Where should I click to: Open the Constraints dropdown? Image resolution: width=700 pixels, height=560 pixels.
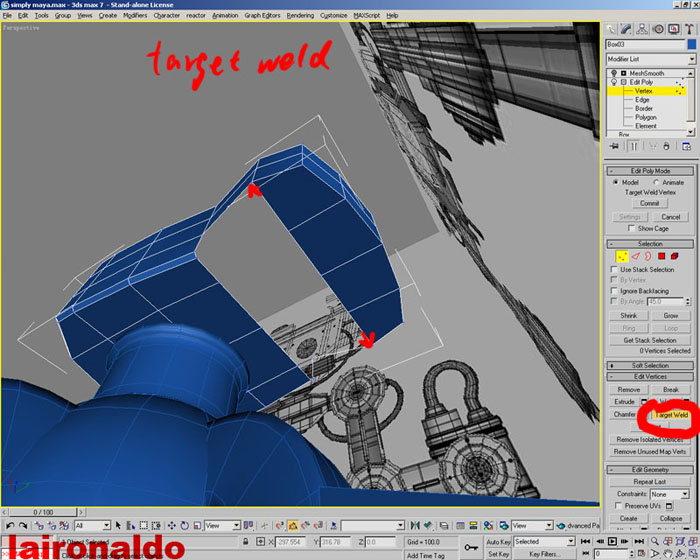(668, 494)
